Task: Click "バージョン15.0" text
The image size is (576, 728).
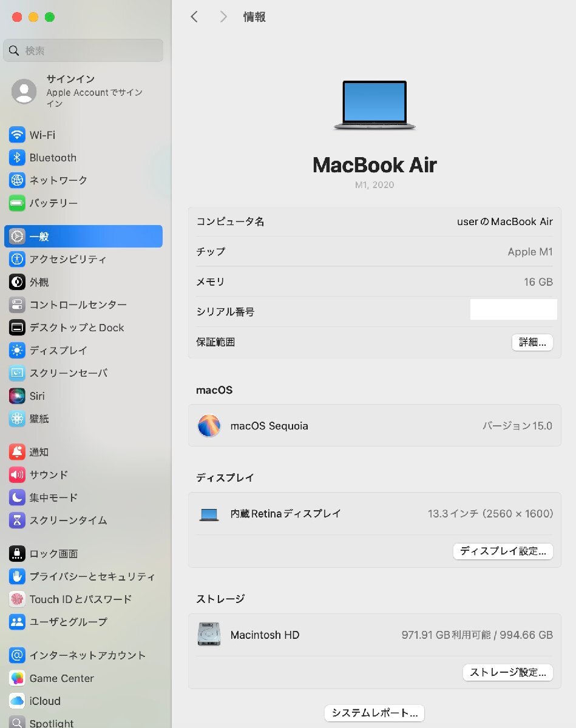Action: pyautogui.click(x=517, y=426)
